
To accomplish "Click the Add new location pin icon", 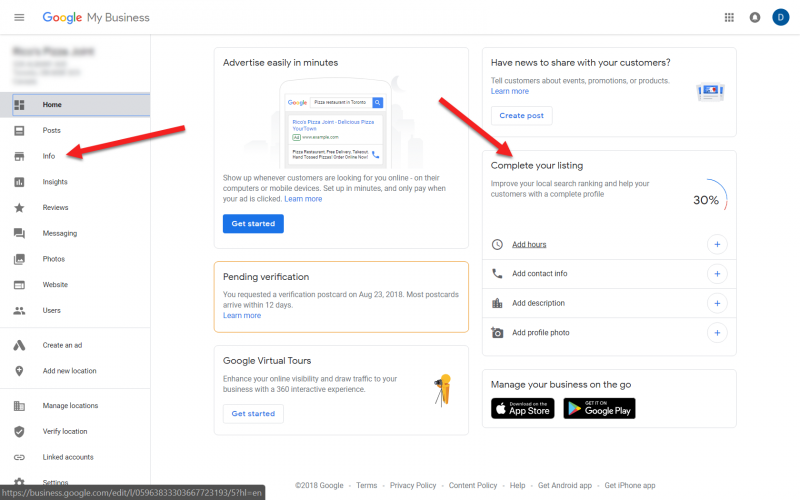I will coord(19,371).
